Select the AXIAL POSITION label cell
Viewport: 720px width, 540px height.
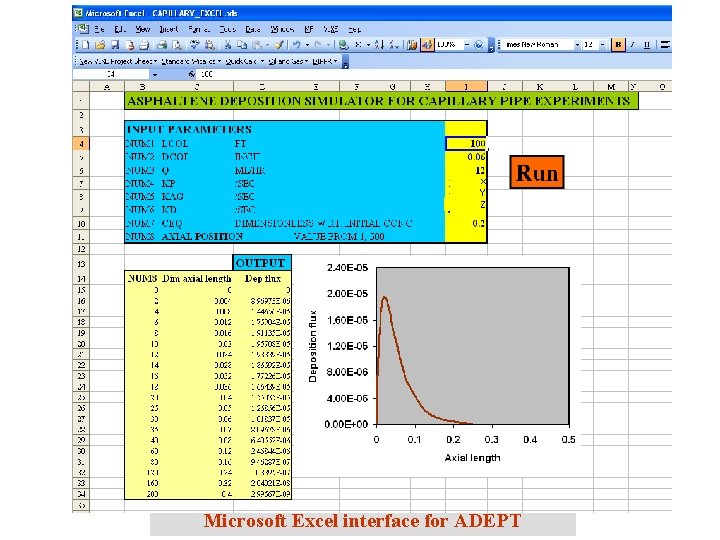[x=202, y=236]
